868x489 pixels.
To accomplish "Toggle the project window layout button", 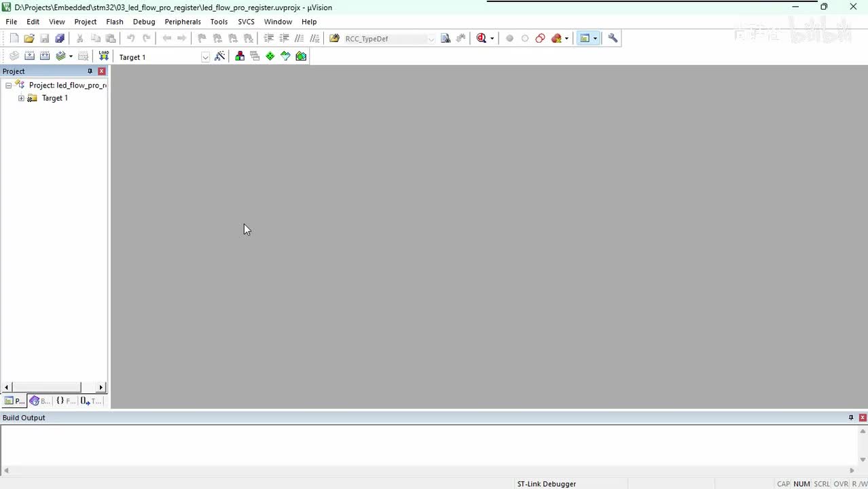I will click(x=584, y=39).
